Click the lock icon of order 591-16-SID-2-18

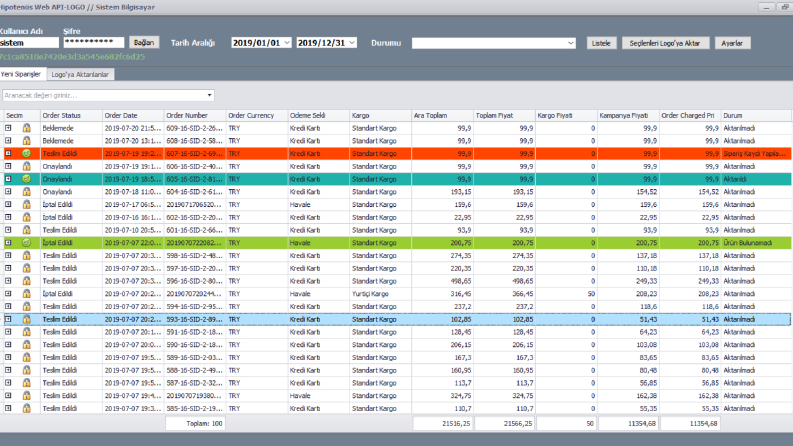[x=26, y=332]
